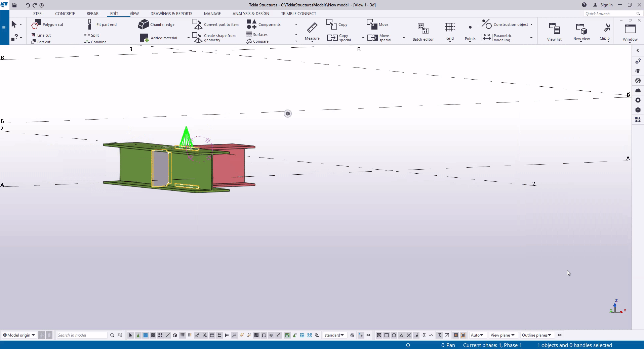Click the Move special button
This screenshot has width=644, height=349.
[x=380, y=38]
